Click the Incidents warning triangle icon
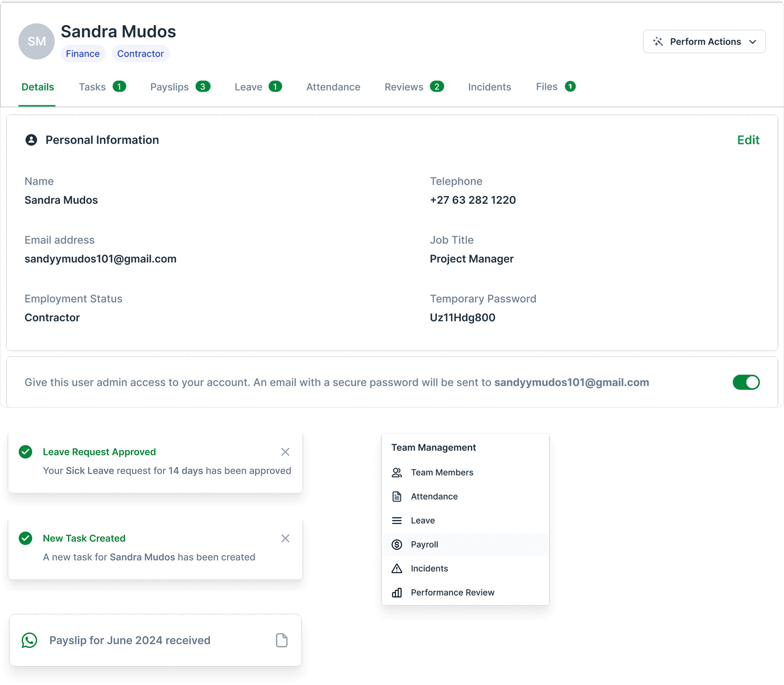Image resolution: width=784 pixels, height=685 pixels. click(x=396, y=568)
